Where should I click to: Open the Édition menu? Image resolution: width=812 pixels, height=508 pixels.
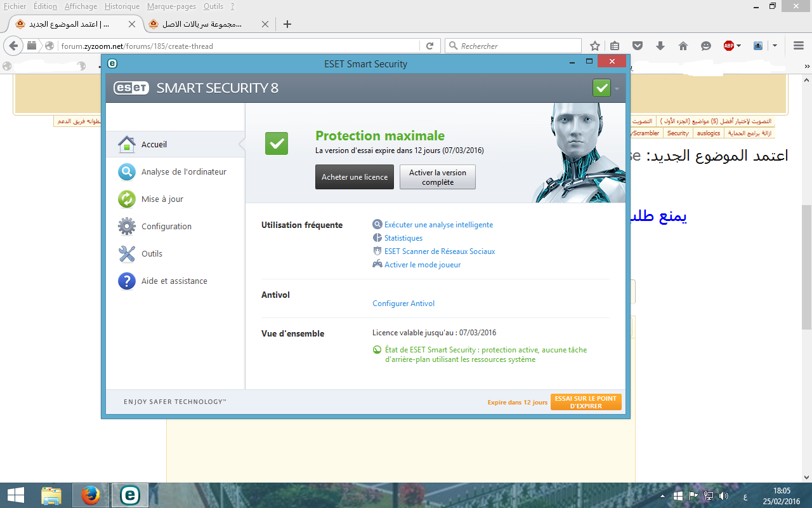45,6
